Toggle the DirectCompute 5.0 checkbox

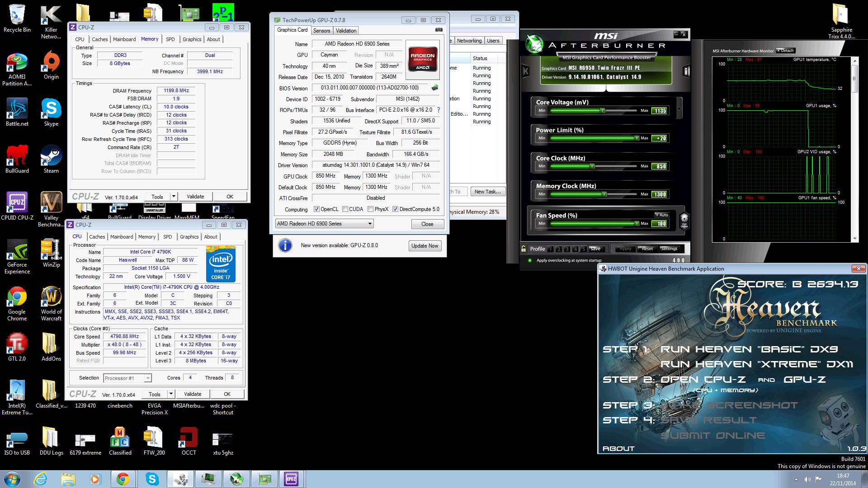pyautogui.click(x=396, y=209)
